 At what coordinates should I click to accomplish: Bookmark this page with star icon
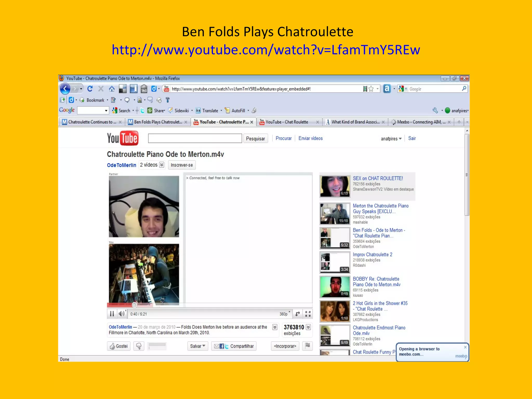(x=371, y=89)
